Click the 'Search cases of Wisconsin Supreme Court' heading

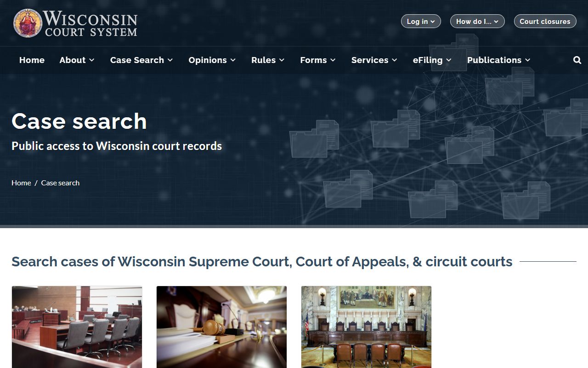click(262, 262)
